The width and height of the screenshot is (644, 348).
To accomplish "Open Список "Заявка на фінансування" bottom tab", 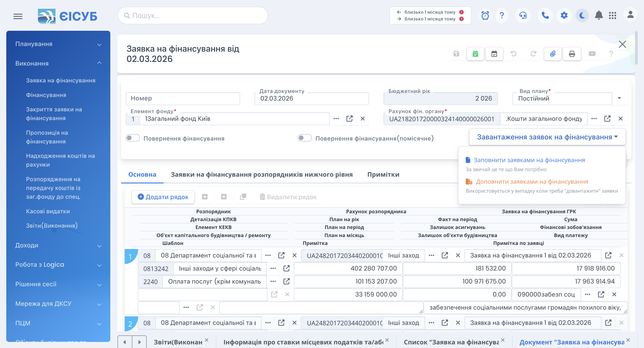I will (451, 342).
